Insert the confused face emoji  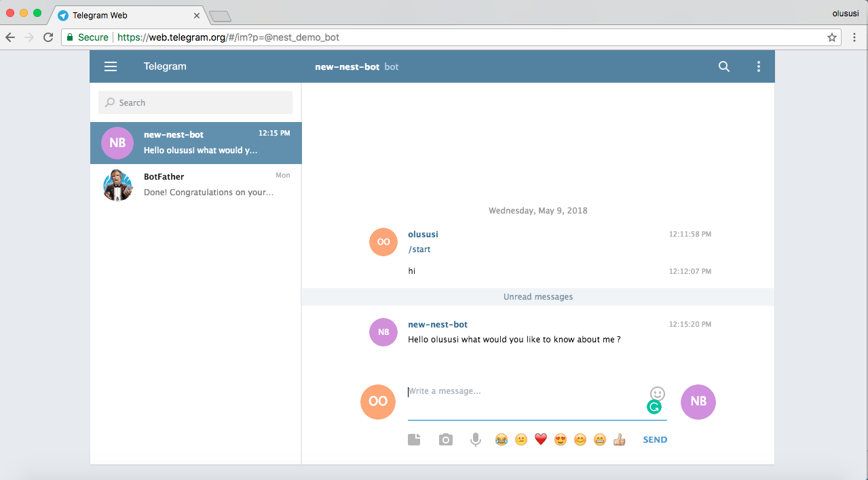click(x=521, y=439)
